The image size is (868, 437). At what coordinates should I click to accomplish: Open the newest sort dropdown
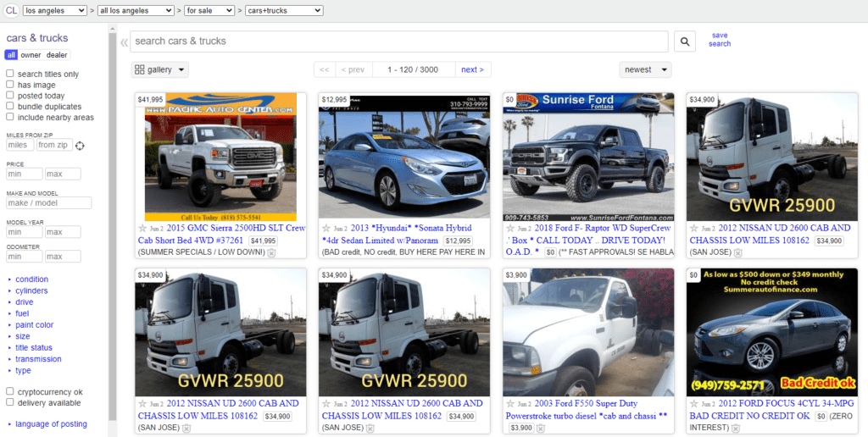point(645,69)
